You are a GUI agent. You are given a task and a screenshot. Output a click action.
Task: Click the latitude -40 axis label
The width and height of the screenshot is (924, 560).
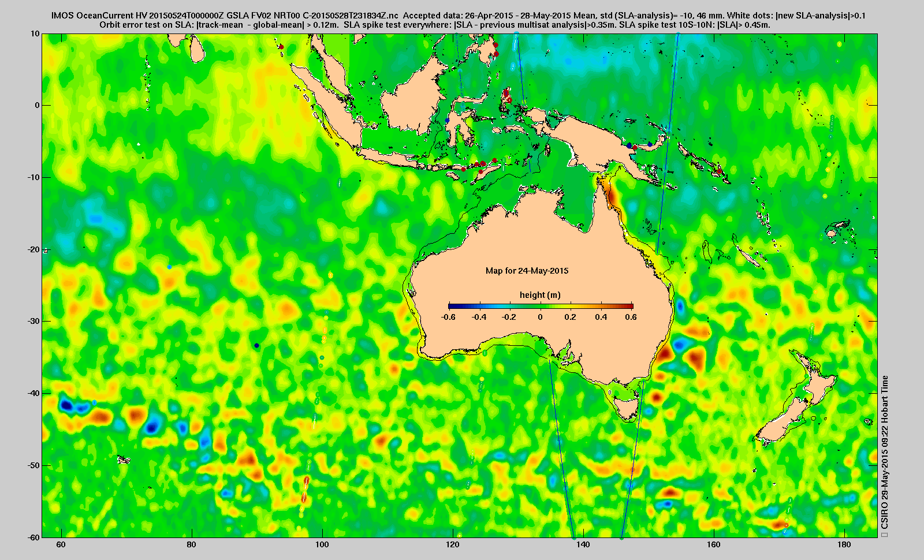tap(33, 393)
